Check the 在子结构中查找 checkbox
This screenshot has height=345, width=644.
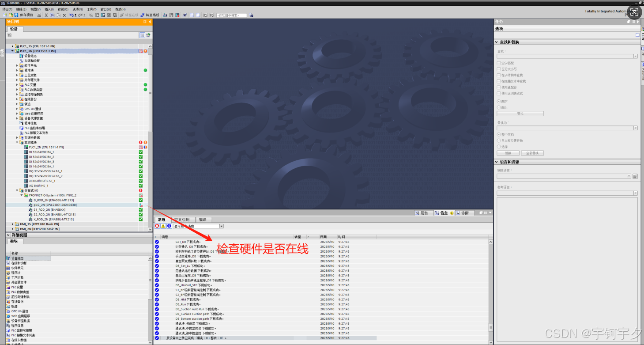[x=499, y=76]
